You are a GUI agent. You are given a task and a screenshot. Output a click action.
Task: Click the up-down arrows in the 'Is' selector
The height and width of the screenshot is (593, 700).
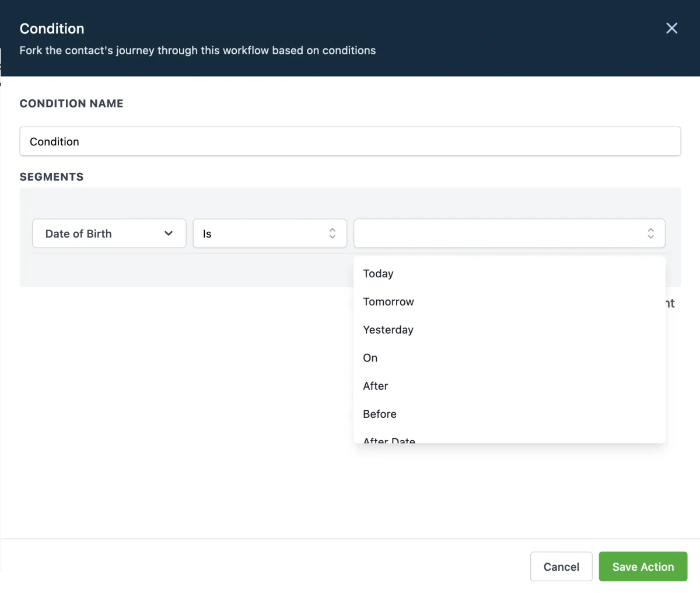click(x=332, y=233)
